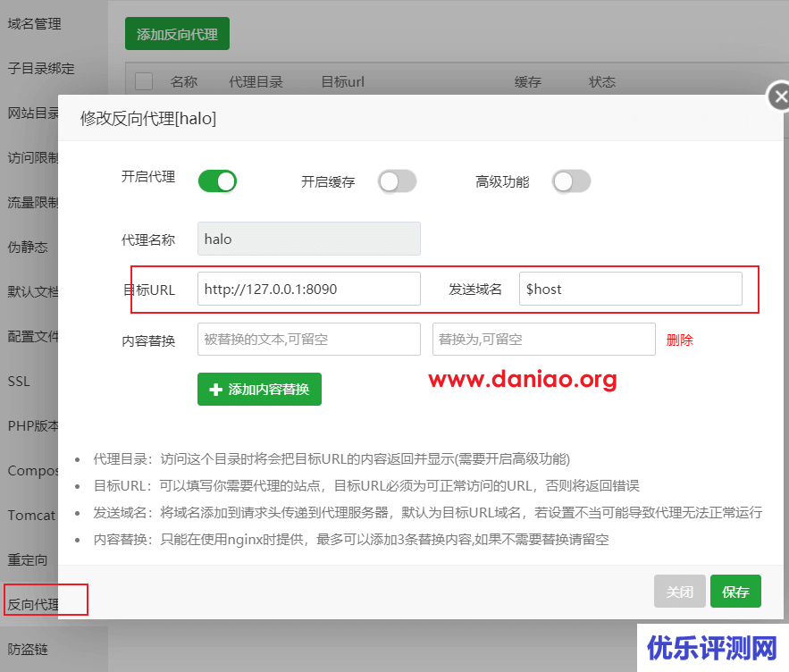Click the dialog title 修改反向代理[halo]
The image size is (789, 672).
(148, 119)
